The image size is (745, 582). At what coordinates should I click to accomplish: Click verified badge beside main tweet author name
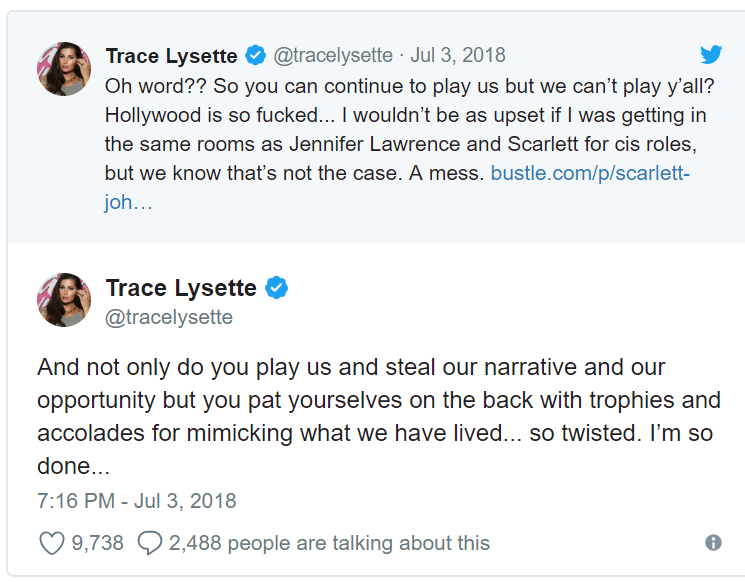coord(276,289)
